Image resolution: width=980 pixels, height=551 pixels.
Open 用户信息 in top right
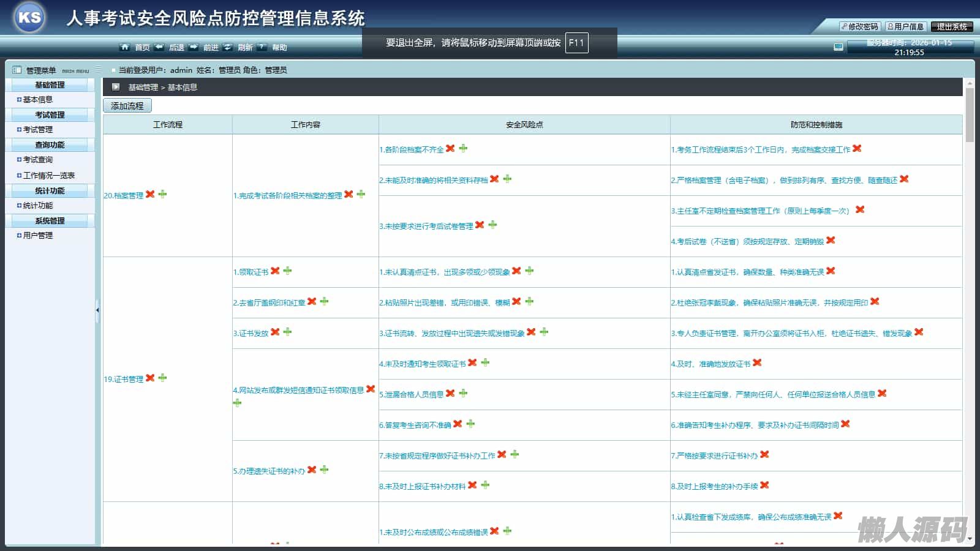(x=905, y=26)
